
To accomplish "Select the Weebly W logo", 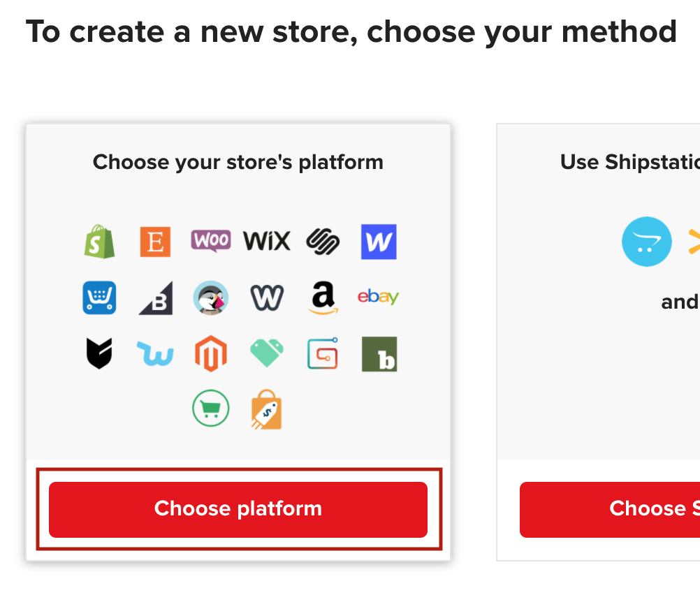I will (267, 297).
